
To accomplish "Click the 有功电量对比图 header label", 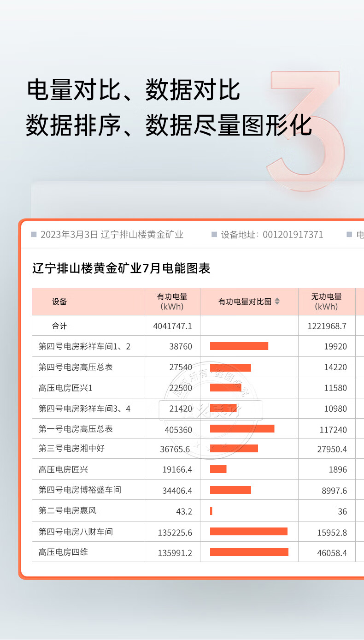I will pyautogui.click(x=244, y=302).
